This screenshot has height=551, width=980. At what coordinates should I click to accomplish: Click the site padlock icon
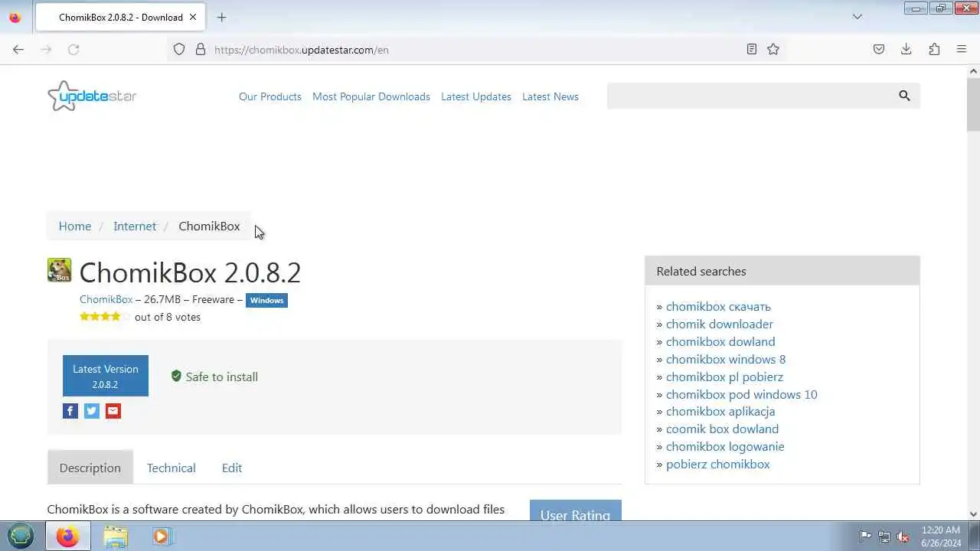(201, 49)
